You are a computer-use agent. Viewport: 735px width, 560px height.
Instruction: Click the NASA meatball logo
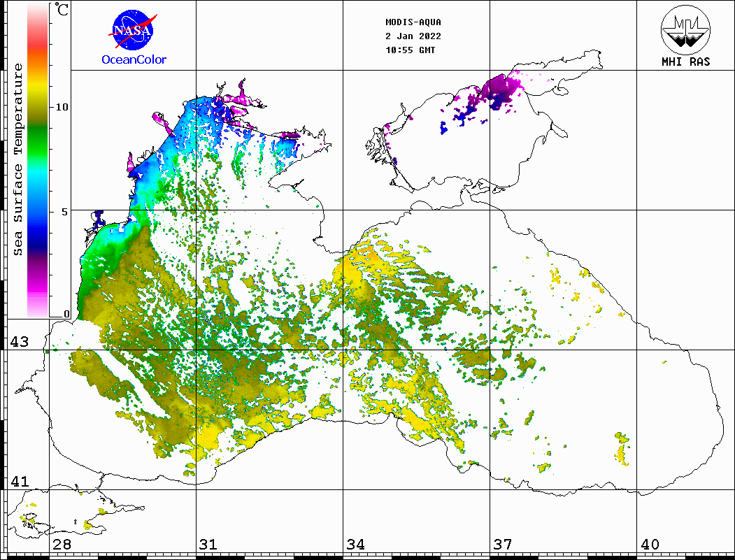(x=133, y=31)
